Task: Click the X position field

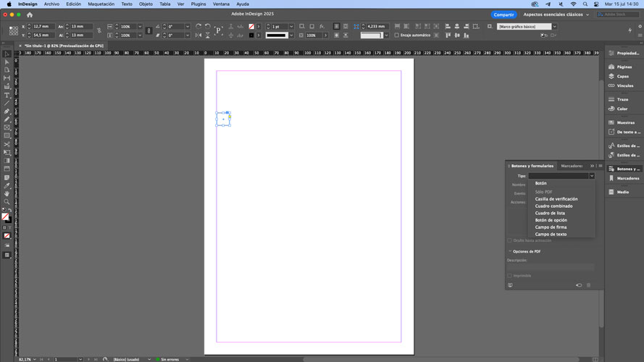Action: tap(43, 26)
